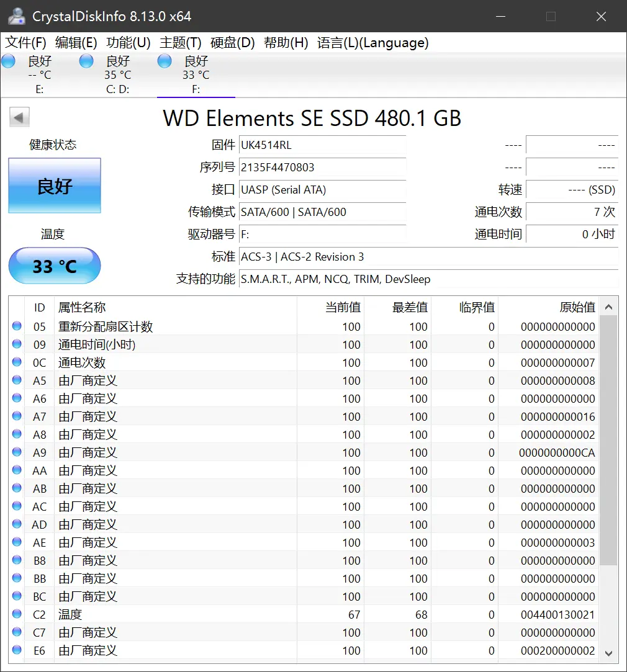Click the status dot for attribute A7
Screen dimensions: 627x672
click(x=17, y=416)
